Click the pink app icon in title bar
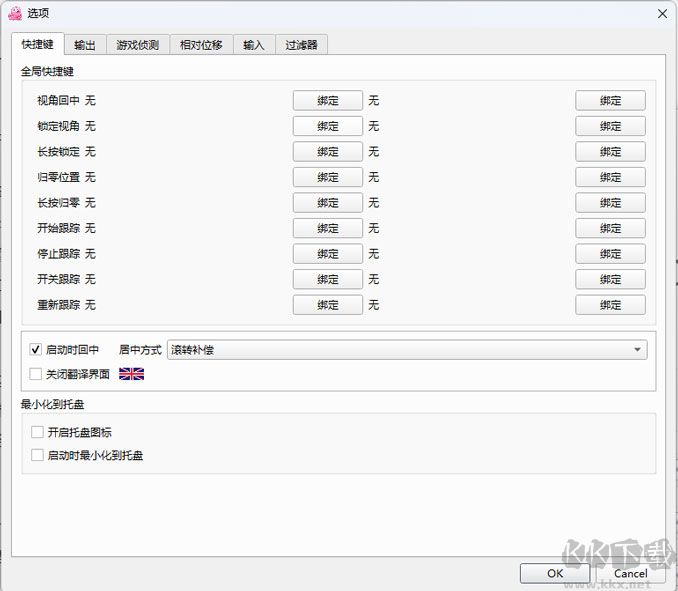678x591 pixels. tap(15, 13)
